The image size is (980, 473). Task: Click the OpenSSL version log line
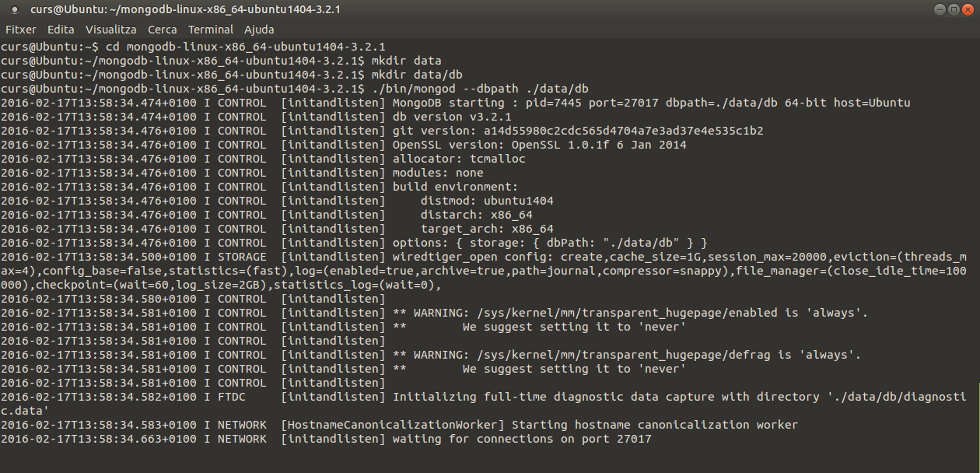[539, 145]
